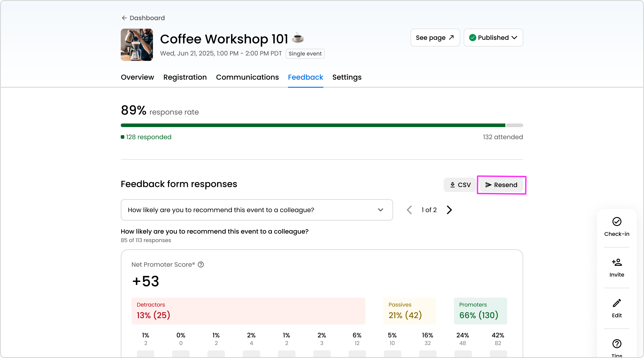
Task: Click the Net Promoter Score help icon
Action: pos(201,265)
